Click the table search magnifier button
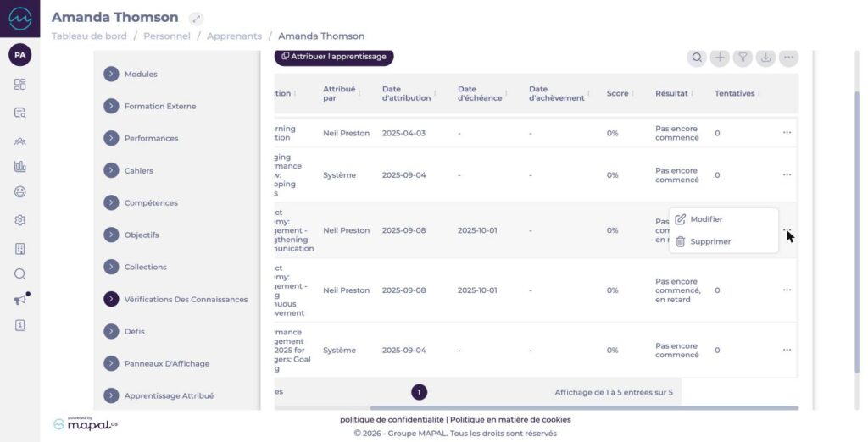868x442 pixels. 697,57
